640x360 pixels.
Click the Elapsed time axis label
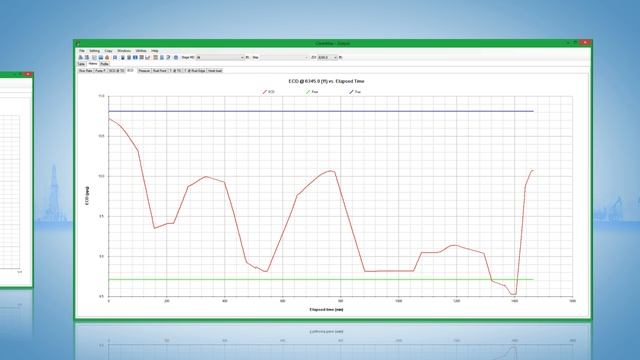(x=326, y=310)
